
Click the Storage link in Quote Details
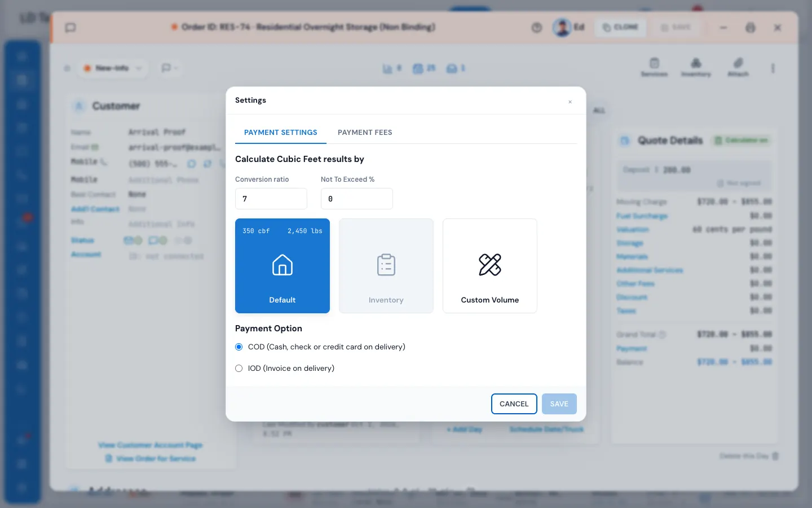(x=630, y=243)
